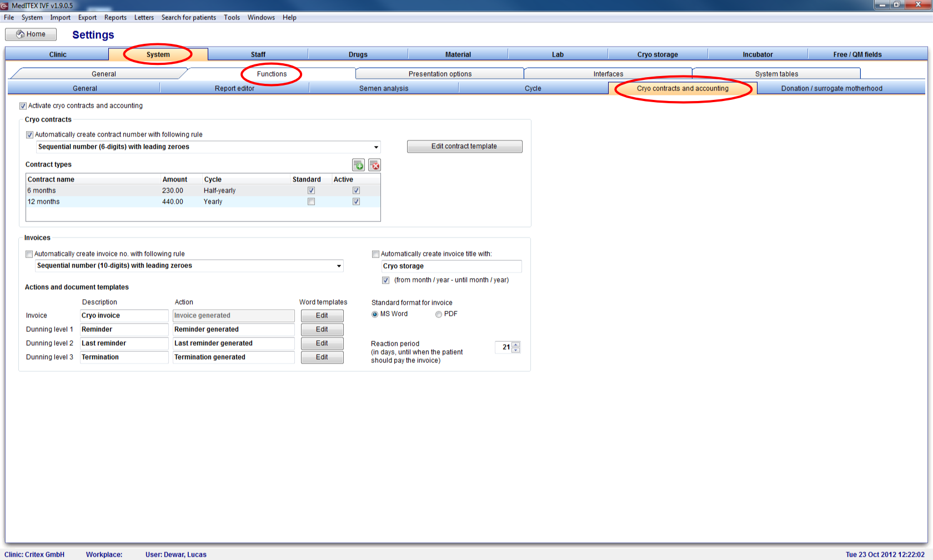Open the System menu in the menu bar
Screen dimensions: 933x560
[32, 18]
